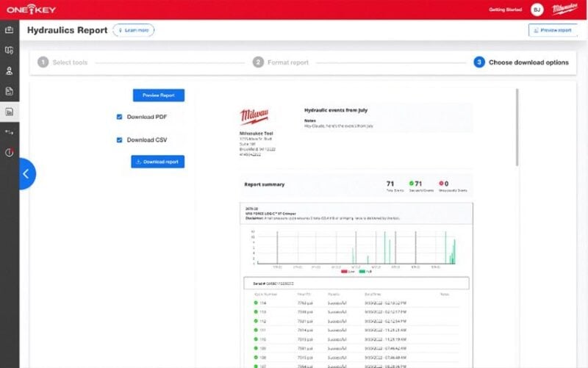Open the transfers arrows icon in sidebar
Image resolution: width=588 pixels, height=368 pixels.
(x=10, y=132)
